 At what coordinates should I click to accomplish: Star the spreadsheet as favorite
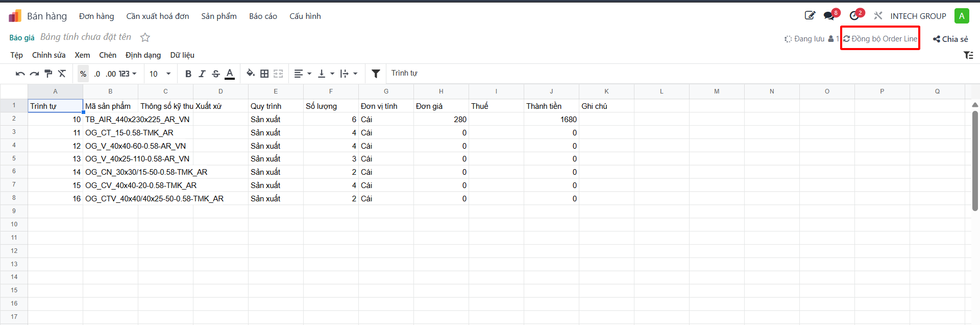(x=145, y=37)
